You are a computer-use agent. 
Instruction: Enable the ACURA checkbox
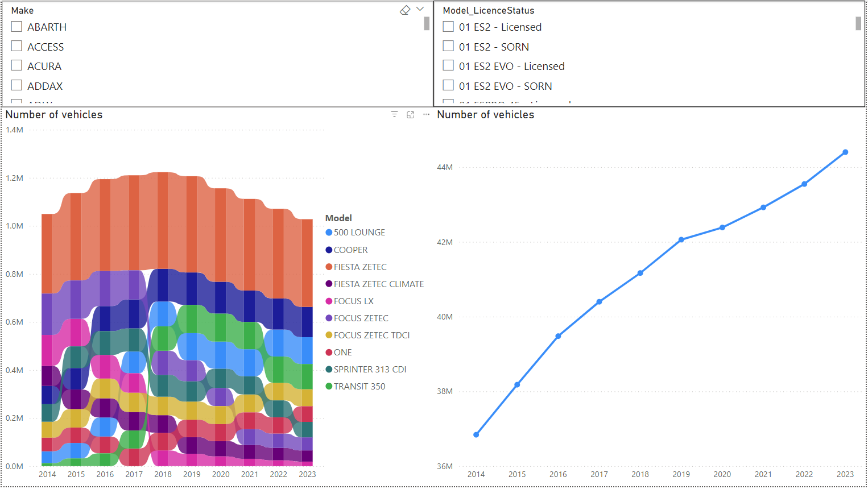(x=16, y=65)
